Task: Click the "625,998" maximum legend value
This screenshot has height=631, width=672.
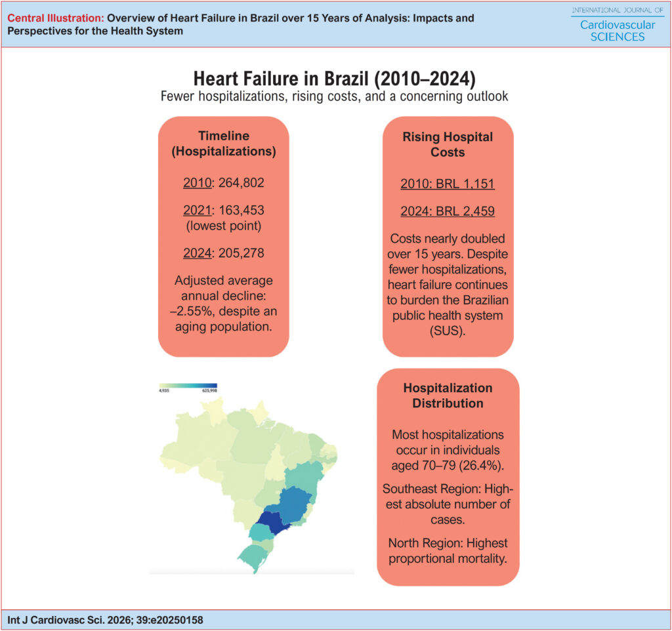Action: point(209,391)
